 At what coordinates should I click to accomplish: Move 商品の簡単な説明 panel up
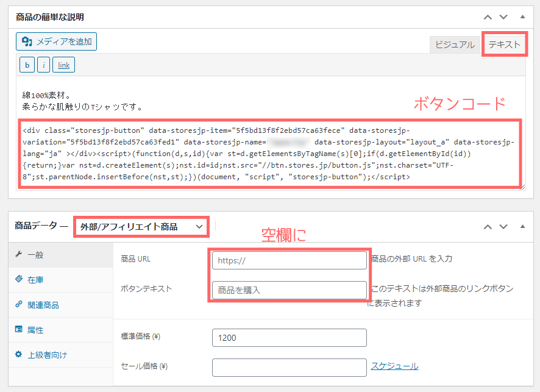click(x=488, y=17)
